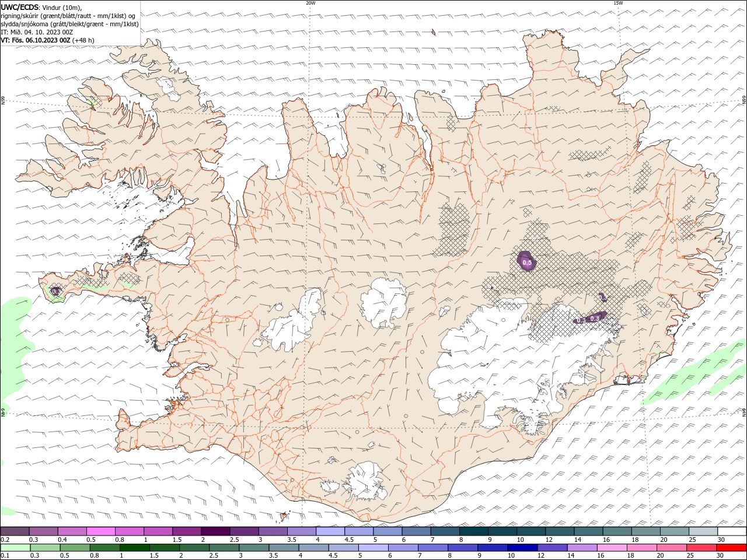Click the palest green rain swatch labeled 0.1
747x560 pixels.
pyautogui.click(x=15, y=548)
